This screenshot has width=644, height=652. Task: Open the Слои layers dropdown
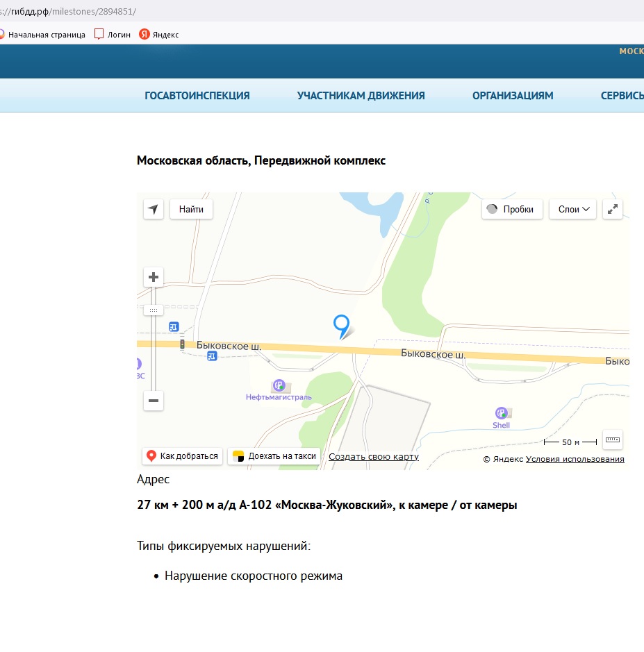pos(572,209)
